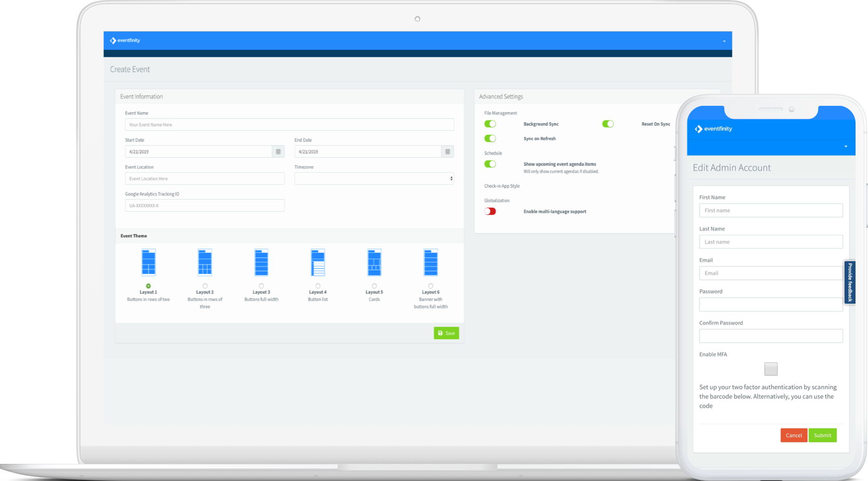
Task: Pick the Layout 5 cards thumbnail
Action: [375, 262]
